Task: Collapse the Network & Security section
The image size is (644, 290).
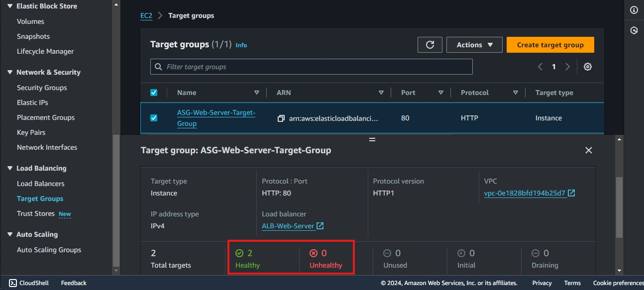Action: coord(10,73)
